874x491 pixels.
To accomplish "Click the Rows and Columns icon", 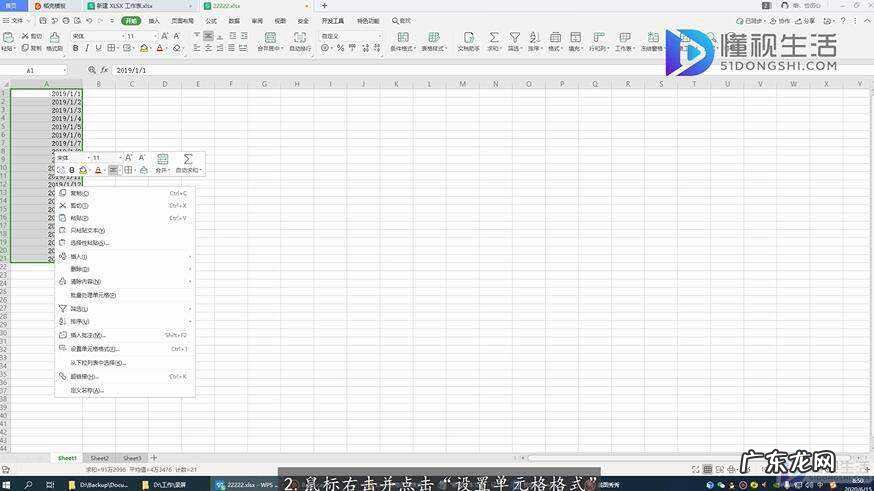I will 599,37.
